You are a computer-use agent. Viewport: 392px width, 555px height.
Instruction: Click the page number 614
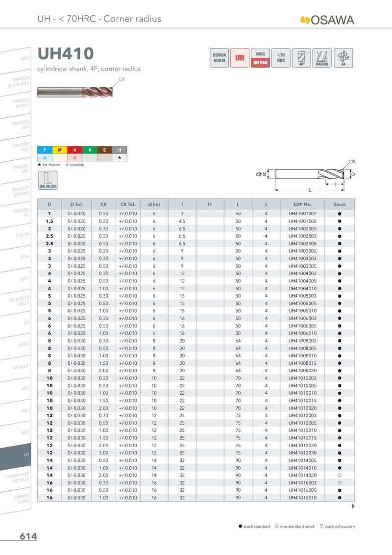[x=28, y=536]
